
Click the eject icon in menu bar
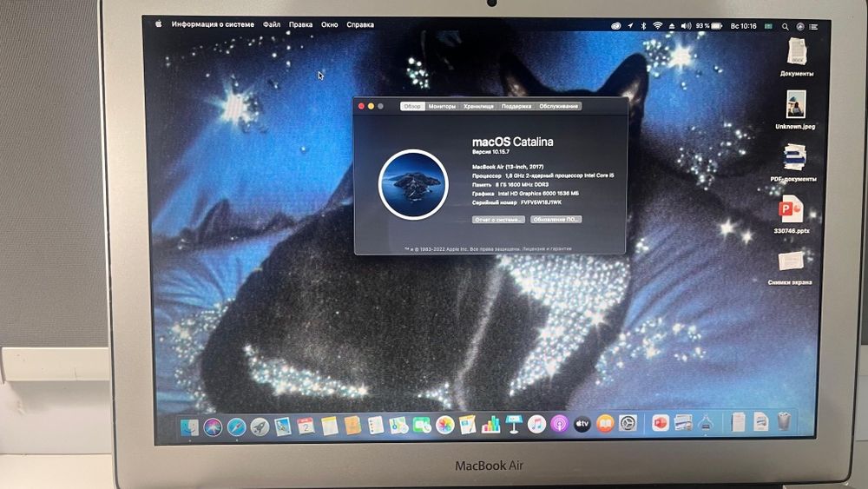pyautogui.click(x=672, y=26)
